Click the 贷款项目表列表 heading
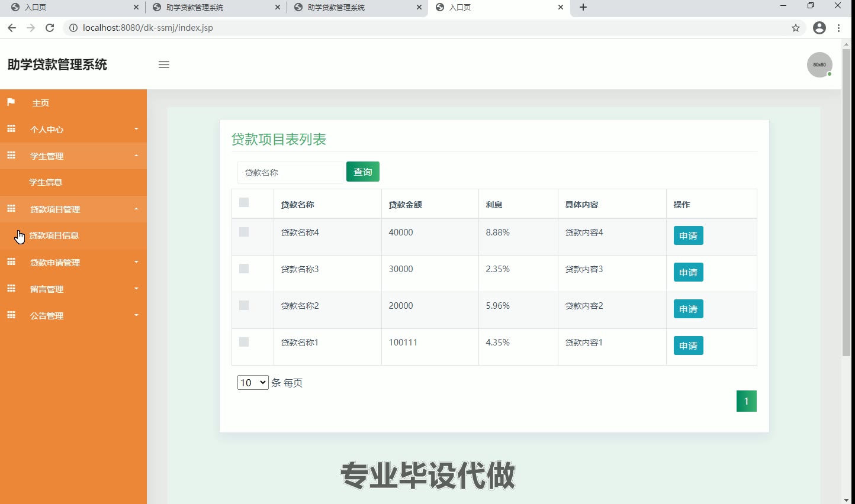Viewport: 855px width, 504px height. pos(278,140)
